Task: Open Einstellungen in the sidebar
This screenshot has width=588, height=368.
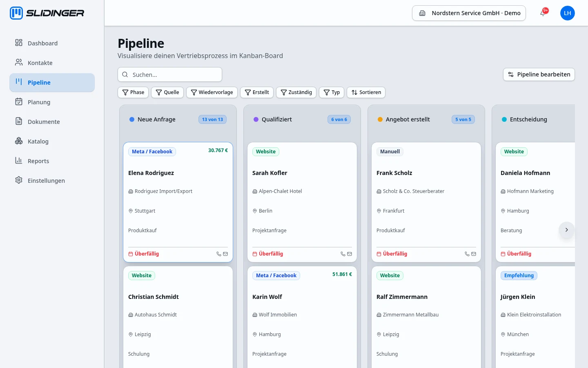Action: (x=52, y=181)
